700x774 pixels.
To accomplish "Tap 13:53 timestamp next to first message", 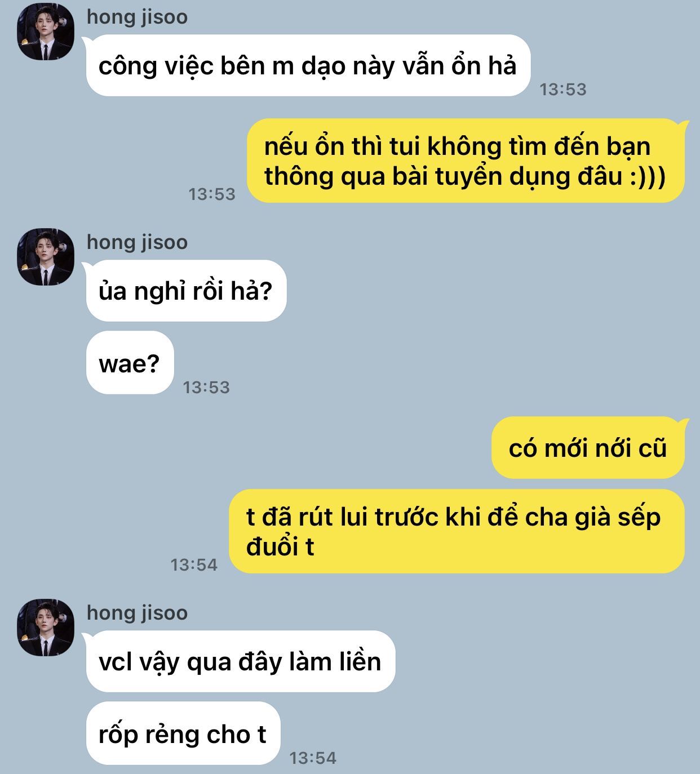I will pyautogui.click(x=563, y=90).
